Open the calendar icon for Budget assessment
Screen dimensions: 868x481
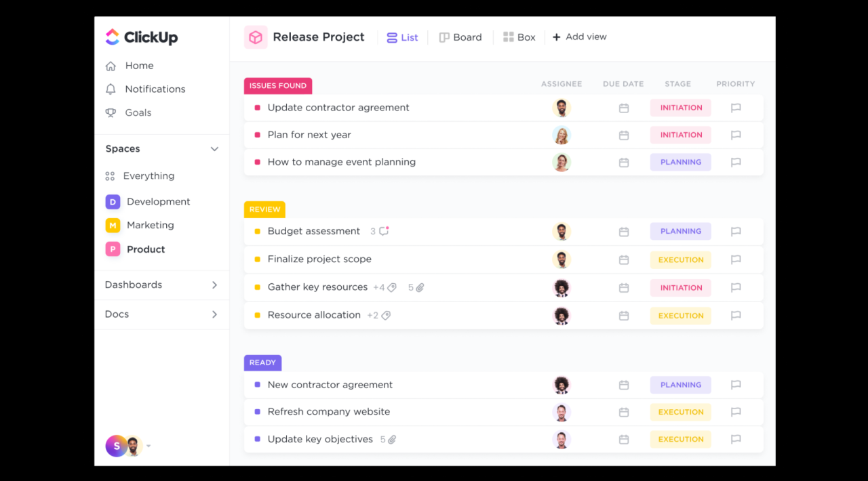pos(623,231)
